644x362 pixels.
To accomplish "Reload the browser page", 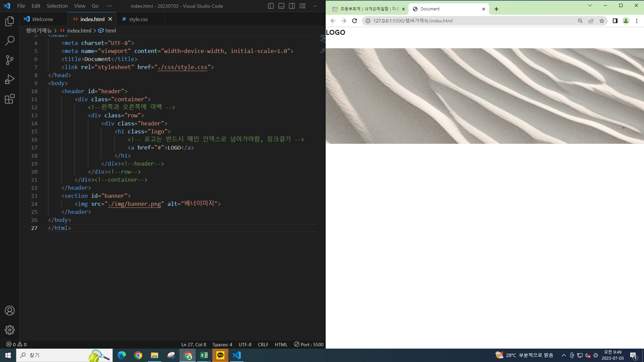I will click(355, 21).
